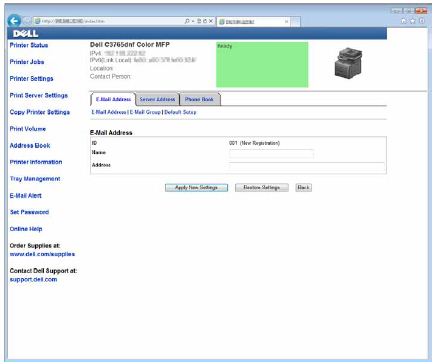Viewport: 435px width, 364px height.
Task: Go to Printer Settings
Action: [x=31, y=79]
